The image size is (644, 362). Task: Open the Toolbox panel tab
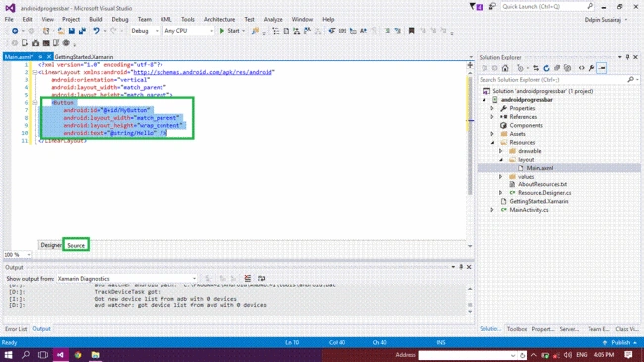(516, 329)
